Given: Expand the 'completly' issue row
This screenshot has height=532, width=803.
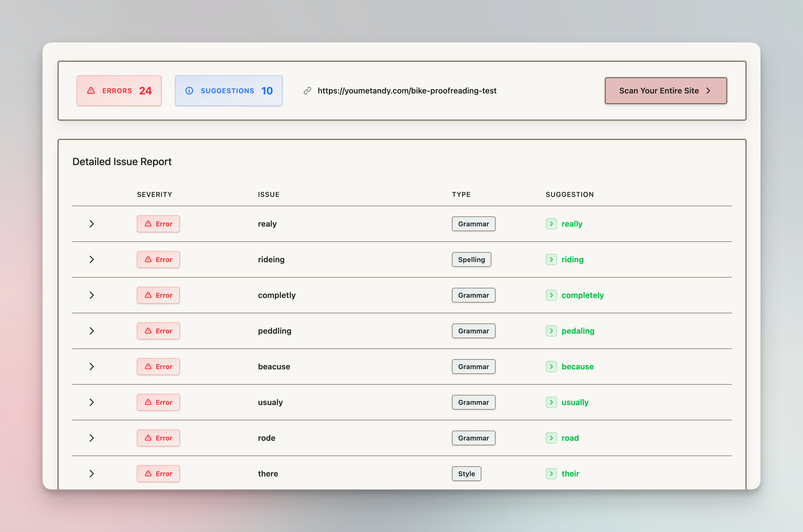Looking at the screenshot, I should (x=91, y=295).
